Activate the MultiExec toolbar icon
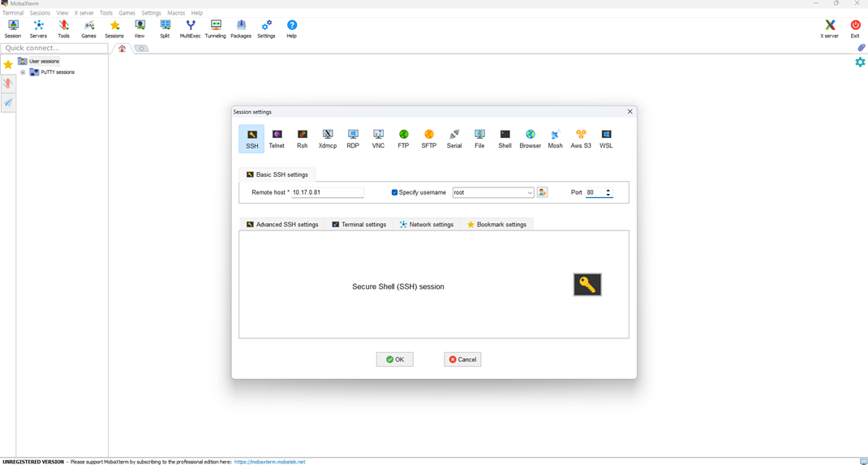 tap(191, 28)
